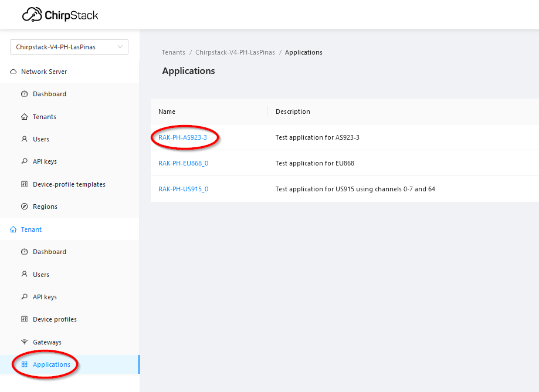Select Network Server Users person icon
This screenshot has height=392, width=539.
[25, 139]
